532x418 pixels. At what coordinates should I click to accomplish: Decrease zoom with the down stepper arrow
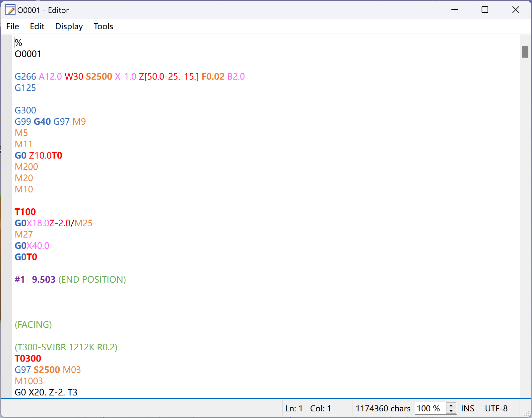[x=451, y=411]
